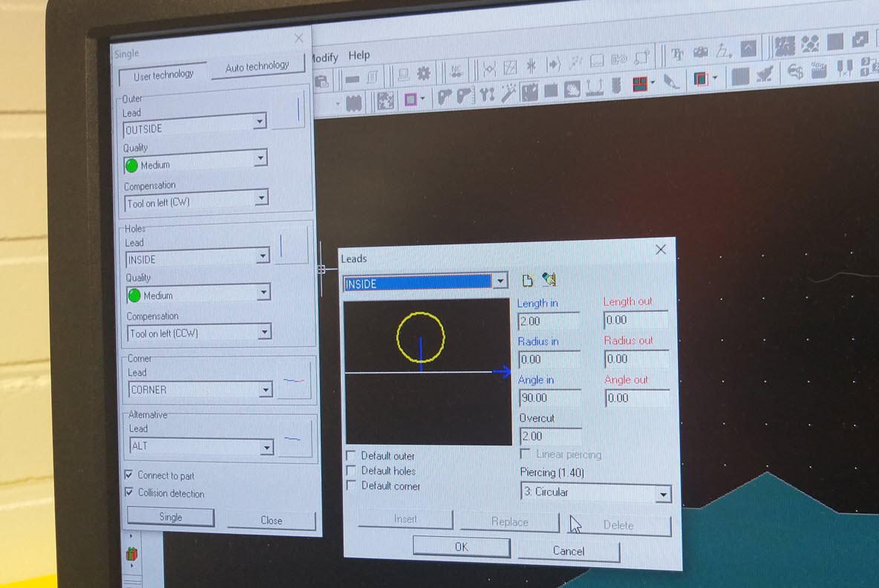Click Close in the Single dialog
The height and width of the screenshot is (588, 879).
coord(271,520)
